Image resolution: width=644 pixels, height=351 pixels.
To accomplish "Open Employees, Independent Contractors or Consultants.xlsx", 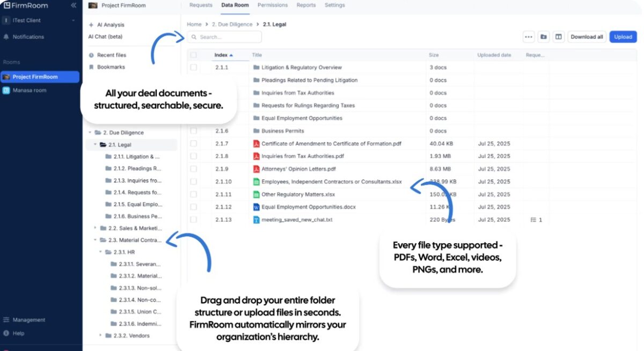I will (x=332, y=182).
